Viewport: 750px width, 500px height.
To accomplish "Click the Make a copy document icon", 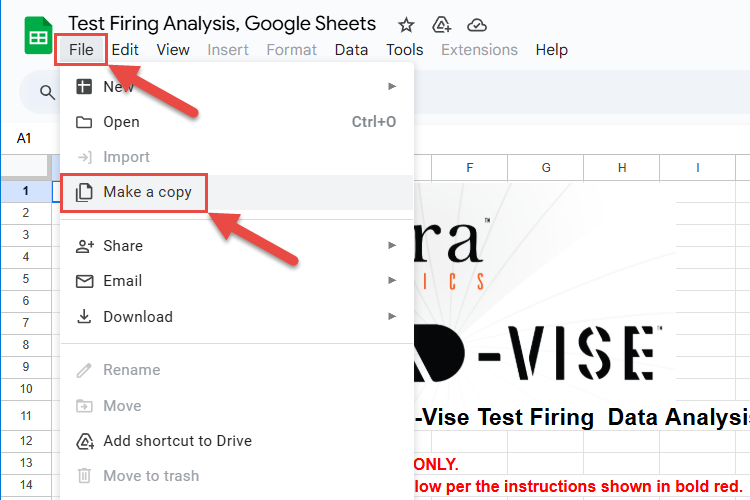I will pyautogui.click(x=84, y=192).
